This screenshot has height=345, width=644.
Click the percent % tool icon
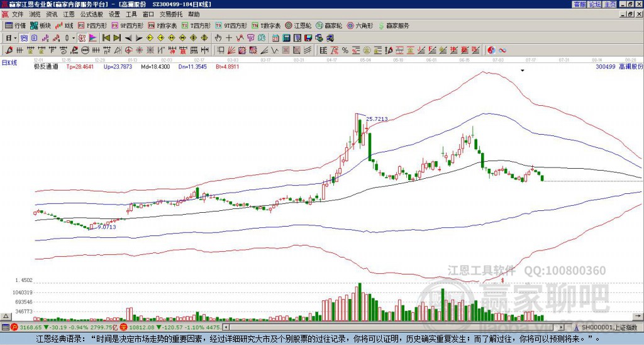345,50
